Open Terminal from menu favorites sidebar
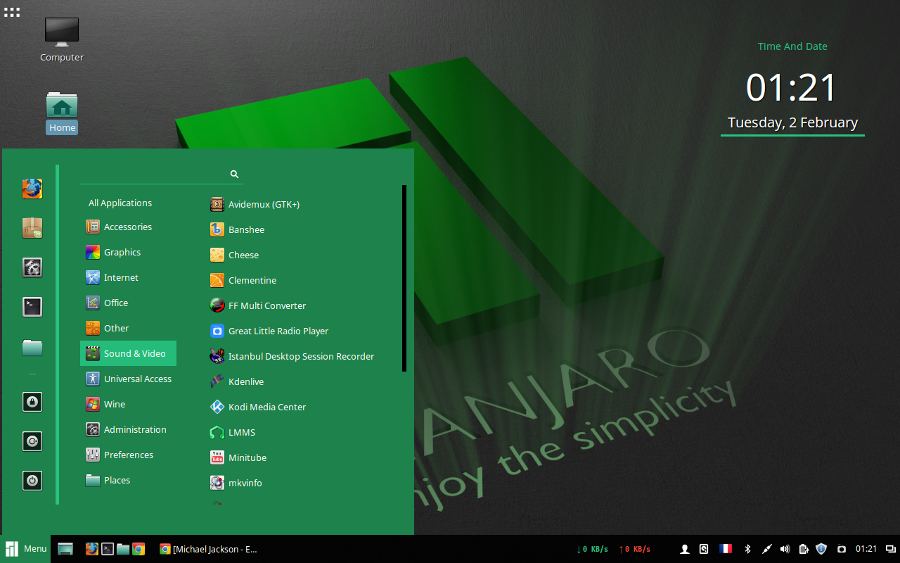Screen dimensions: 900x563 click(32, 307)
